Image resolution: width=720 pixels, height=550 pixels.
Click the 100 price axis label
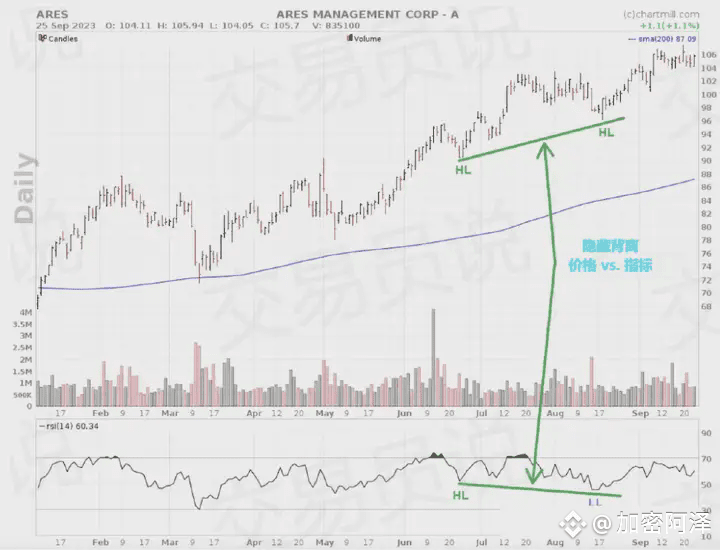[709, 95]
